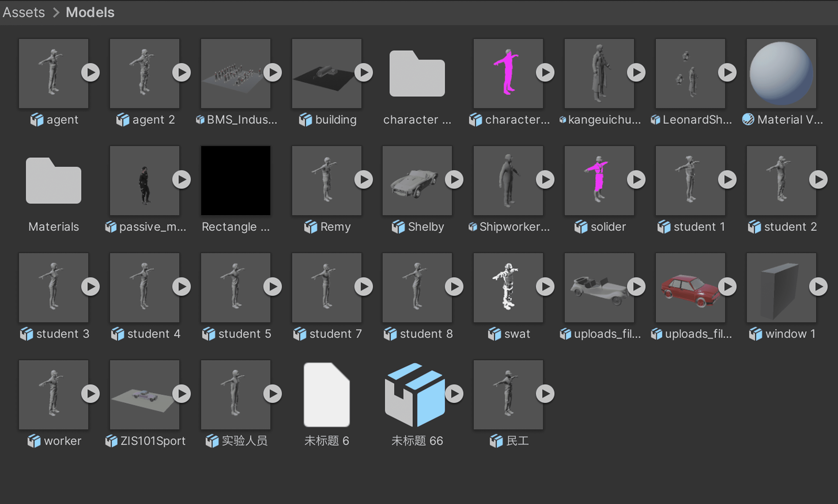Select the magenta solider model thumbnail
The height and width of the screenshot is (504, 838).
point(599,180)
